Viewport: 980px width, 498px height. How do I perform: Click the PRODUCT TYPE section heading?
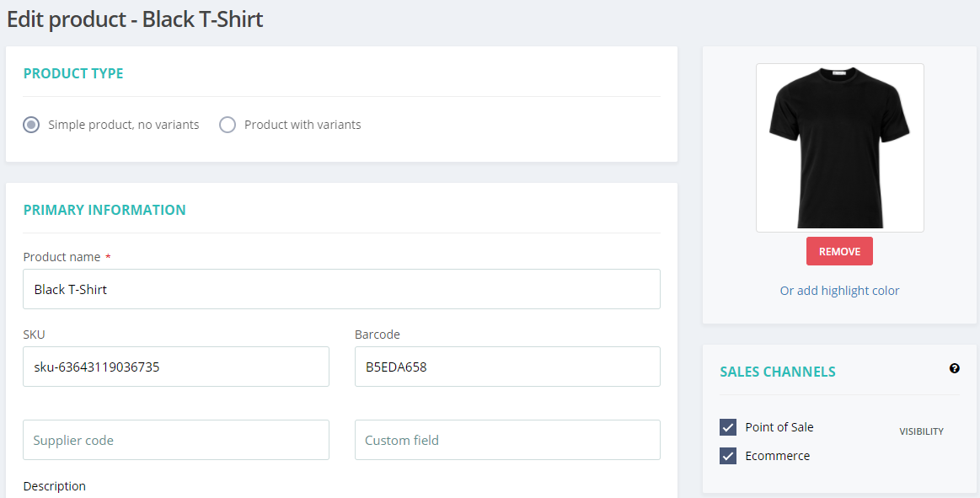point(73,73)
